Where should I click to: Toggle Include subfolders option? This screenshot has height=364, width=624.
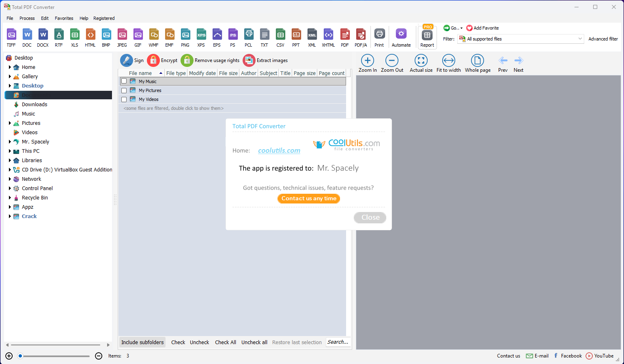(x=142, y=342)
